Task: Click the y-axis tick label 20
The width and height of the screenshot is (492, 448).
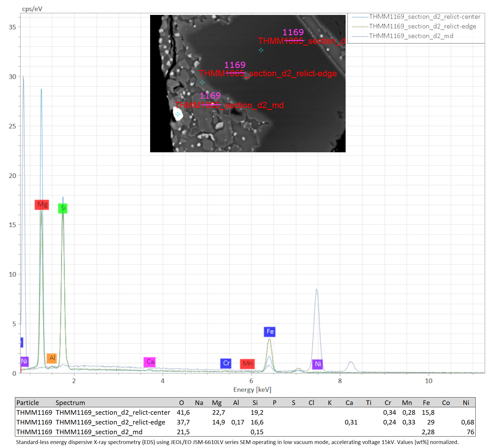Action: [12, 176]
